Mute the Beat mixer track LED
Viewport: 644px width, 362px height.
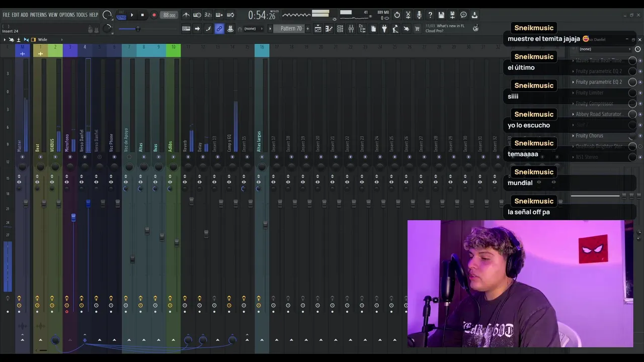(40, 157)
